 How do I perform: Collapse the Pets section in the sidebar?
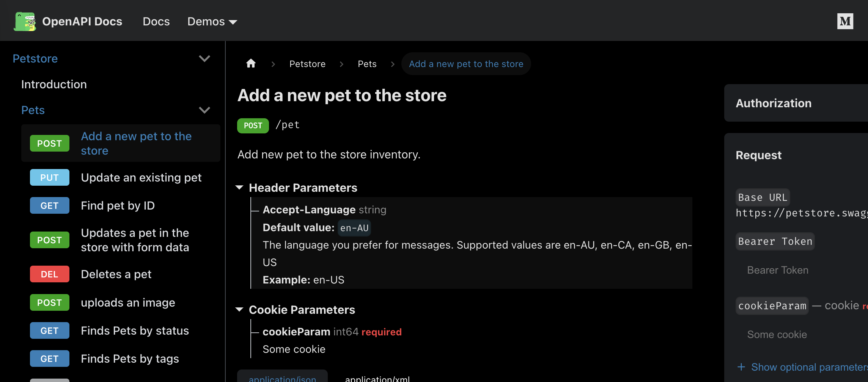[x=204, y=110]
